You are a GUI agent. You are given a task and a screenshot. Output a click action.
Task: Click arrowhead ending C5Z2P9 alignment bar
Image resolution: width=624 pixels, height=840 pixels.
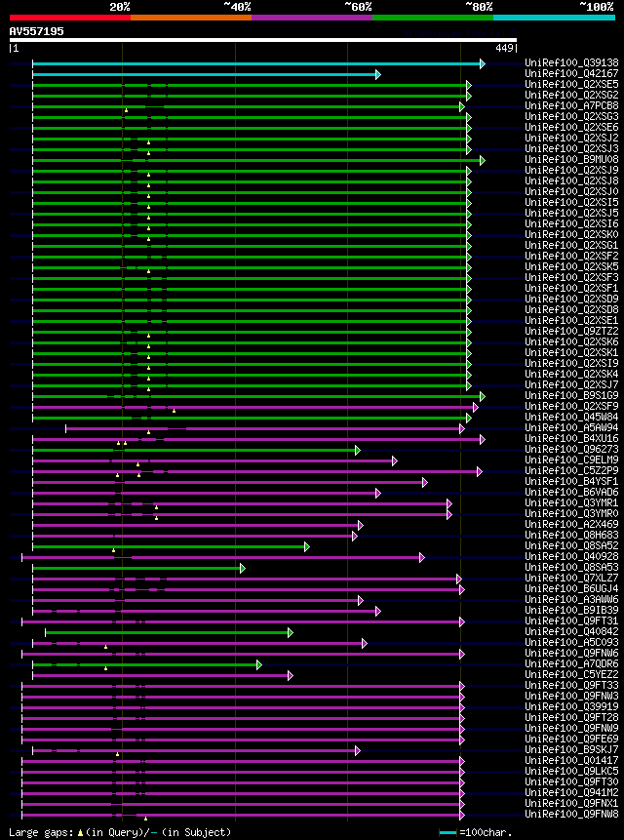click(x=480, y=471)
